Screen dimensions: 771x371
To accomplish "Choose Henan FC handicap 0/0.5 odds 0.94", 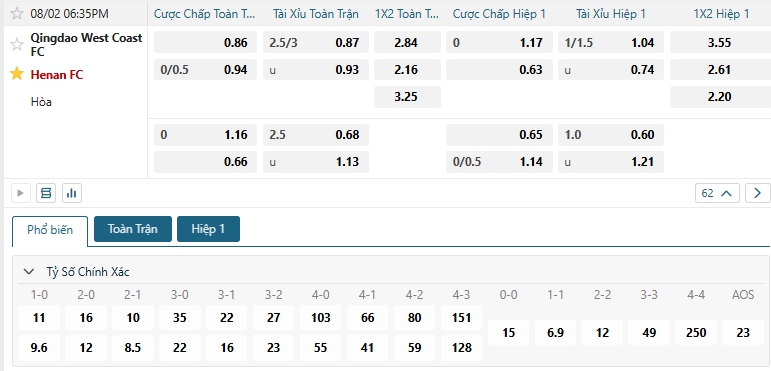I will (x=205, y=70).
